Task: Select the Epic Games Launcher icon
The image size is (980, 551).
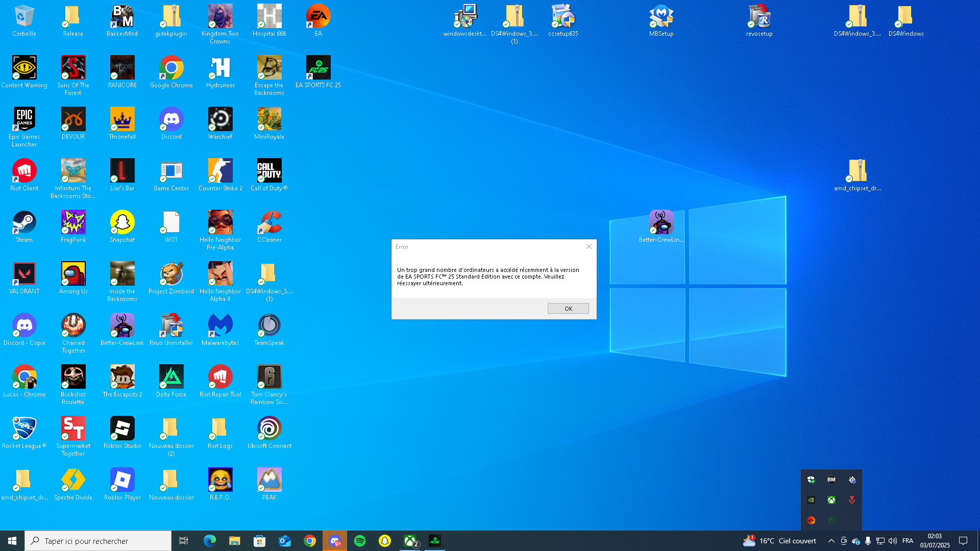Action: click(x=24, y=127)
